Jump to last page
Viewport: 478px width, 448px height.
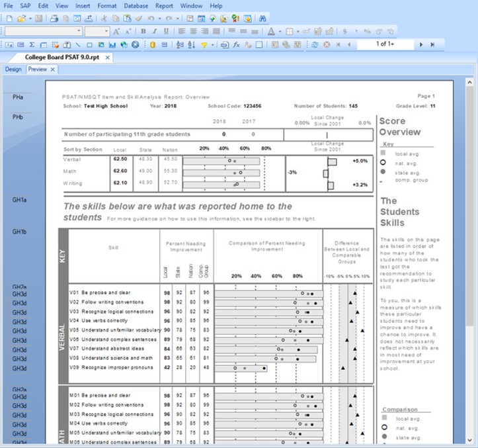pyautogui.click(x=432, y=44)
